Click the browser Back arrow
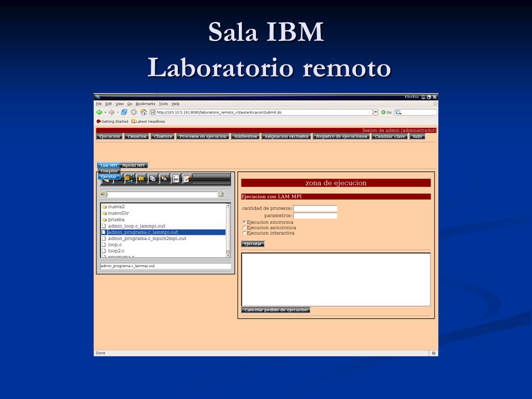 click(99, 112)
